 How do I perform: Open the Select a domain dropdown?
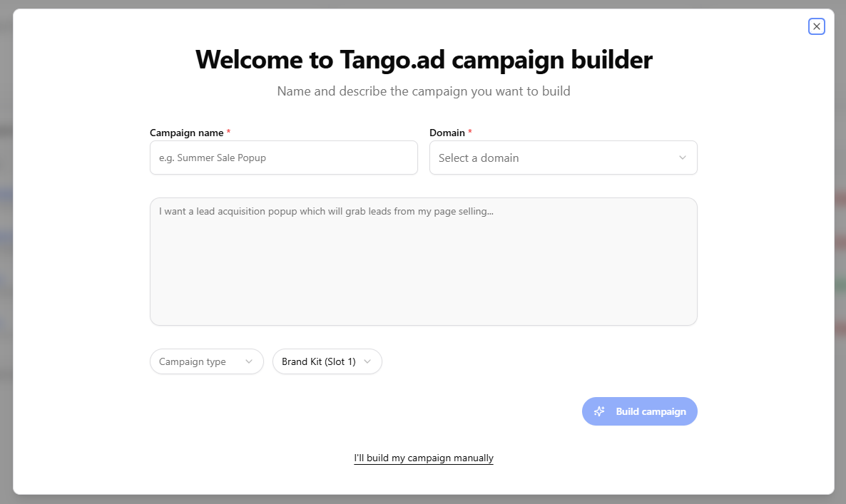[x=564, y=158]
